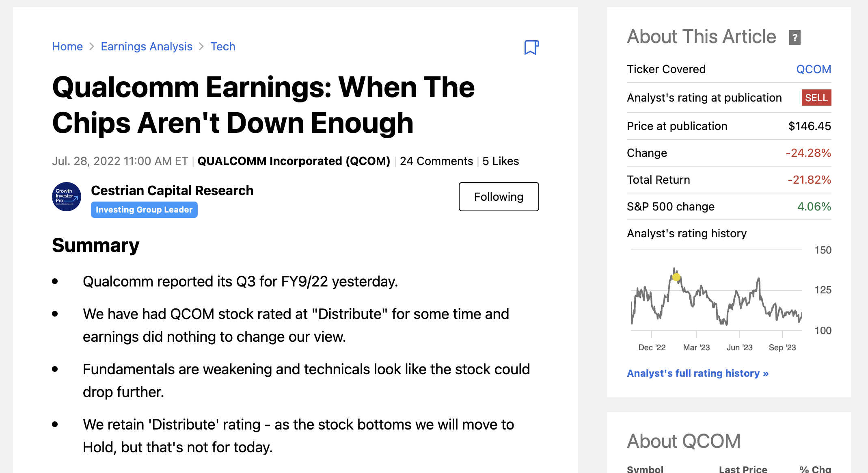This screenshot has width=868, height=473.
Task: Open the About This Article help tooltip
Action: (x=795, y=37)
